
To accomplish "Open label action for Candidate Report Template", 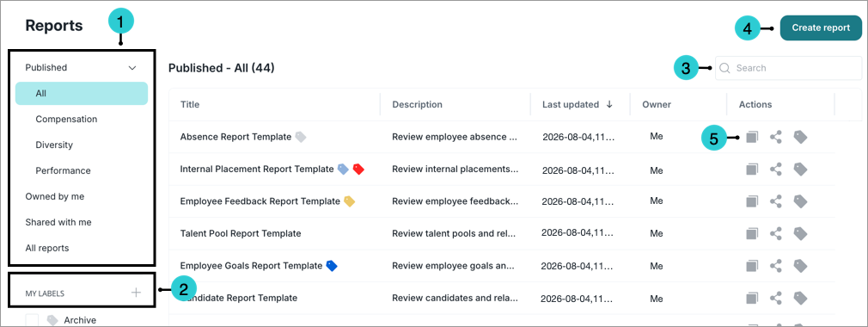I will [x=800, y=299].
